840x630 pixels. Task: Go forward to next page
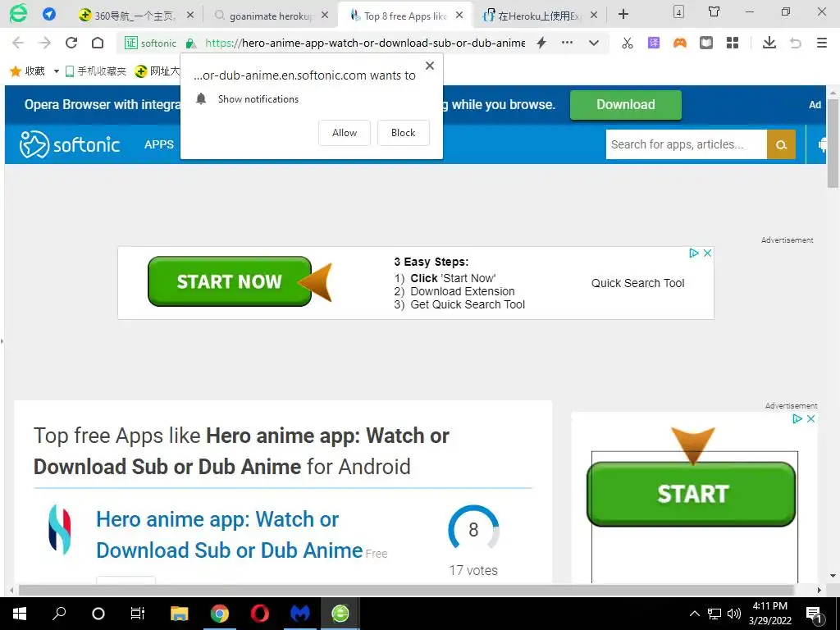pyautogui.click(x=45, y=43)
